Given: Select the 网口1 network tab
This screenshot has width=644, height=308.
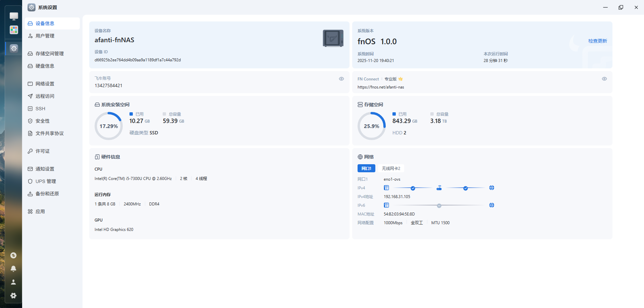Looking at the screenshot, I should point(366,168).
